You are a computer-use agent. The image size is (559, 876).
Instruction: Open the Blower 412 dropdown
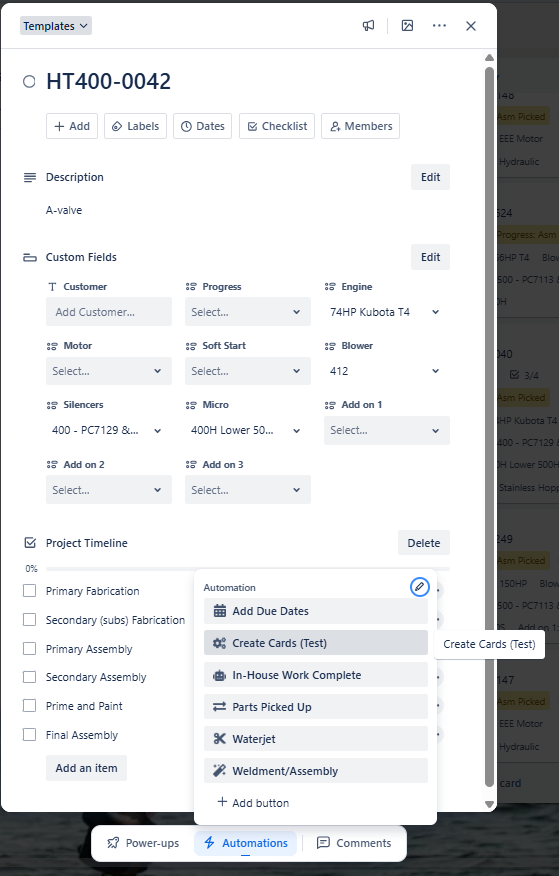coord(386,371)
